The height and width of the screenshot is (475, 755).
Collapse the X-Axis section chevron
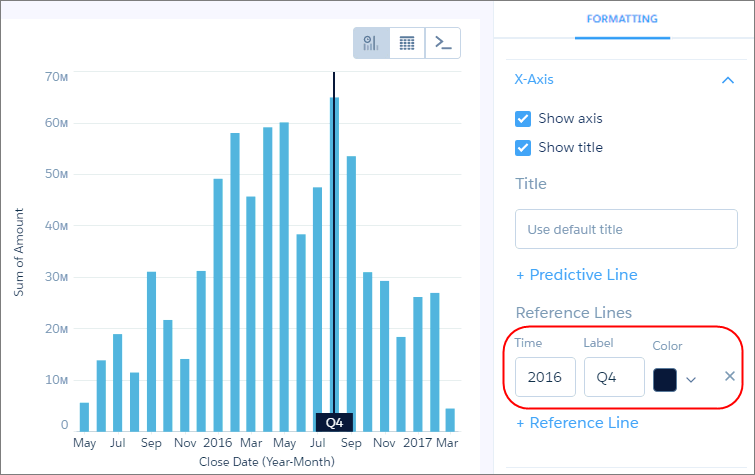pos(727,80)
